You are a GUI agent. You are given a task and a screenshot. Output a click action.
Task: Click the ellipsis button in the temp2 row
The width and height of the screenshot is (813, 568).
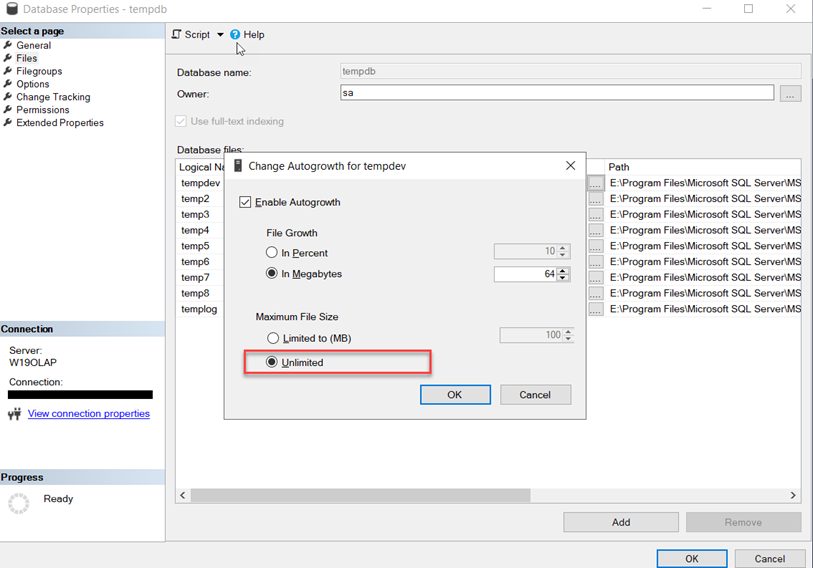(x=595, y=199)
